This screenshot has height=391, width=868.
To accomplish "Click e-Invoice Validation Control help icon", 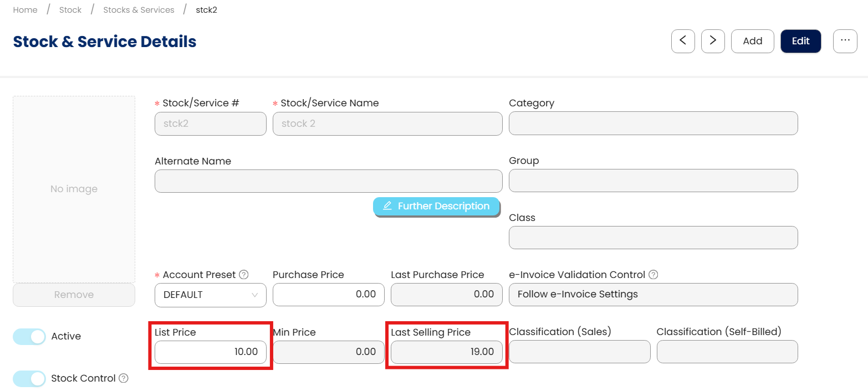I will (653, 275).
